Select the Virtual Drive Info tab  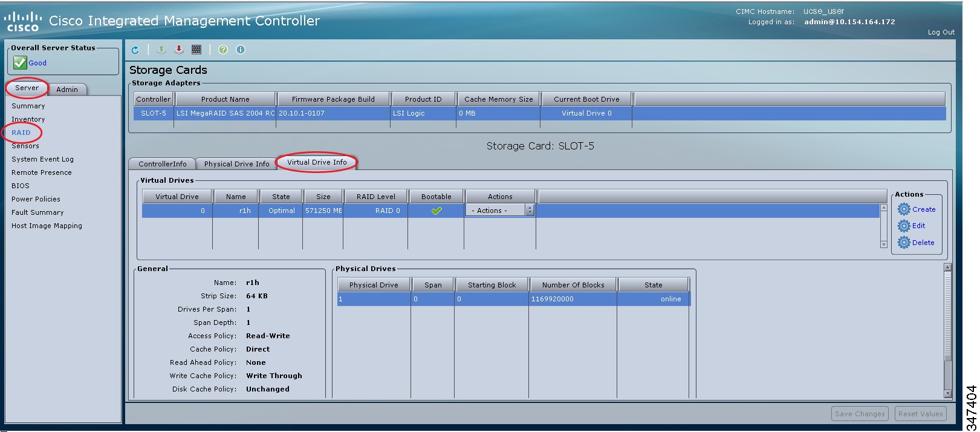tap(317, 162)
